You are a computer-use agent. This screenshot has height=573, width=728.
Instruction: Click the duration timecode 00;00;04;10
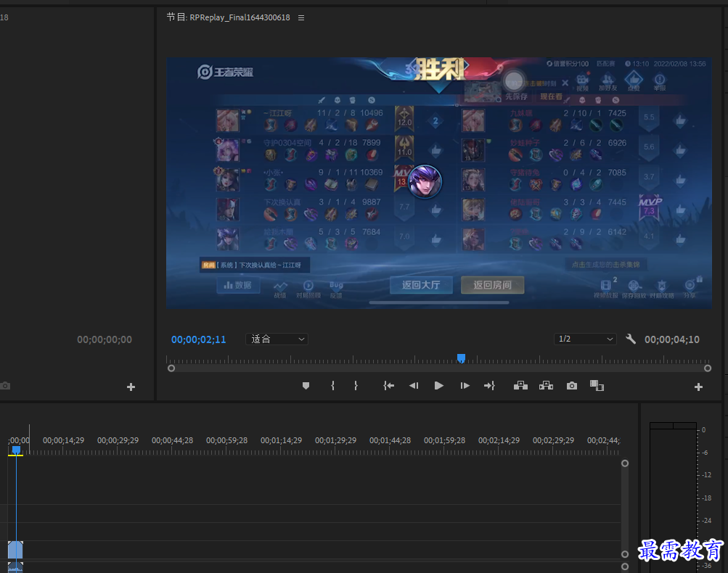pyautogui.click(x=672, y=339)
